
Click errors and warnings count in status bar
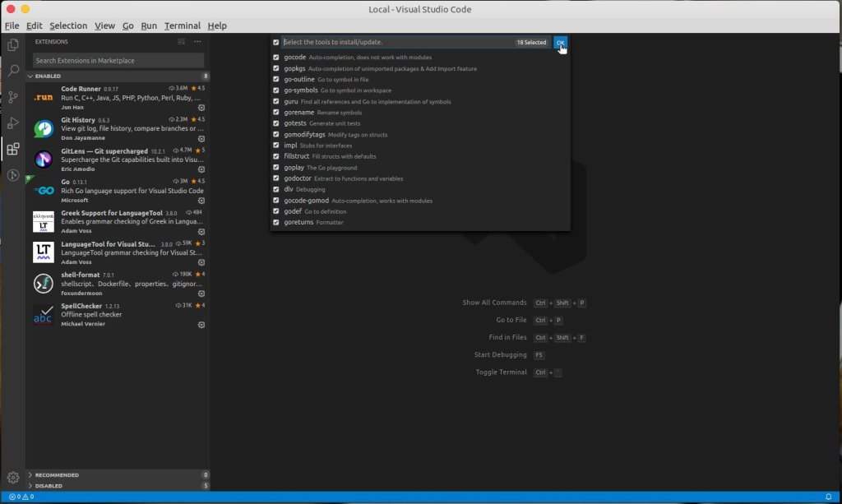pos(21,497)
